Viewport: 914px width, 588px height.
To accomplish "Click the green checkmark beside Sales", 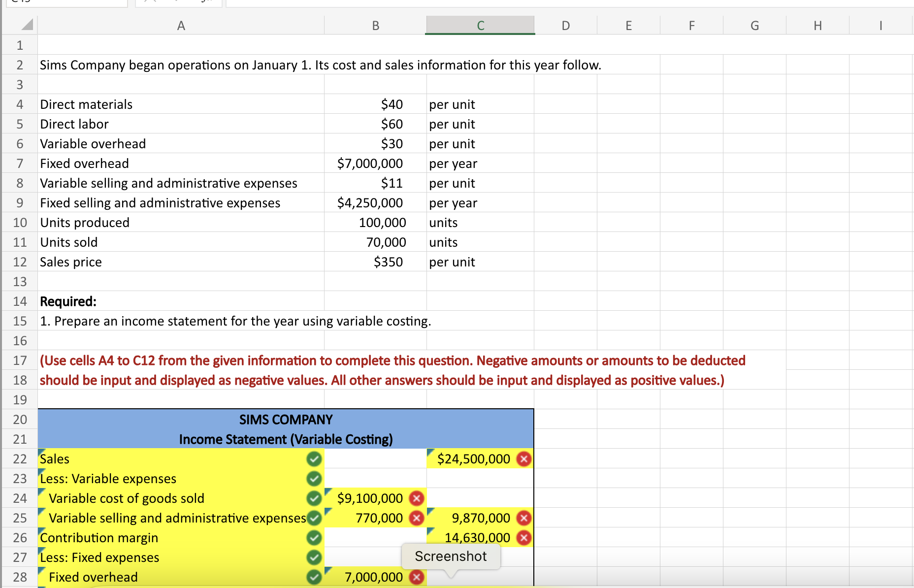I will 314,459.
